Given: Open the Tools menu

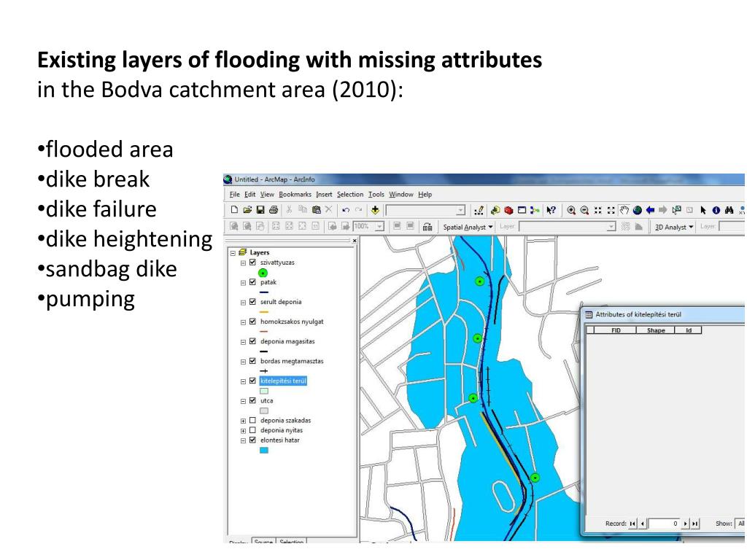Looking at the screenshot, I should (376, 194).
